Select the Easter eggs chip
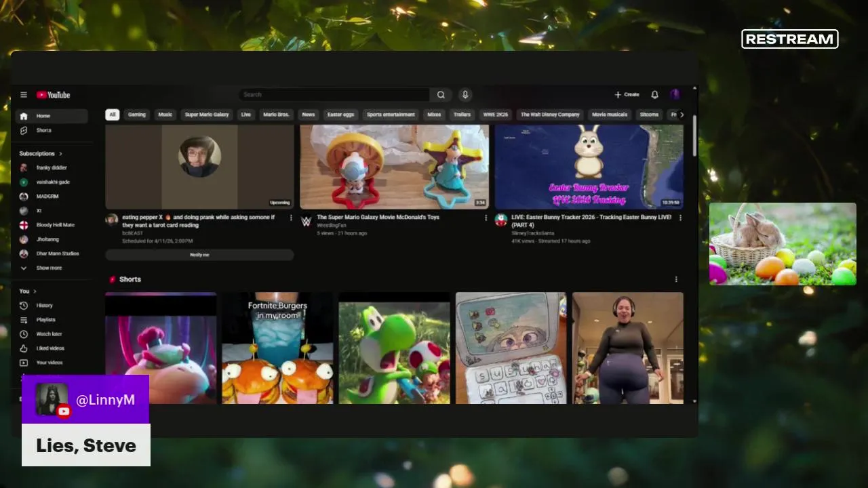This screenshot has height=488, width=868. (341, 115)
